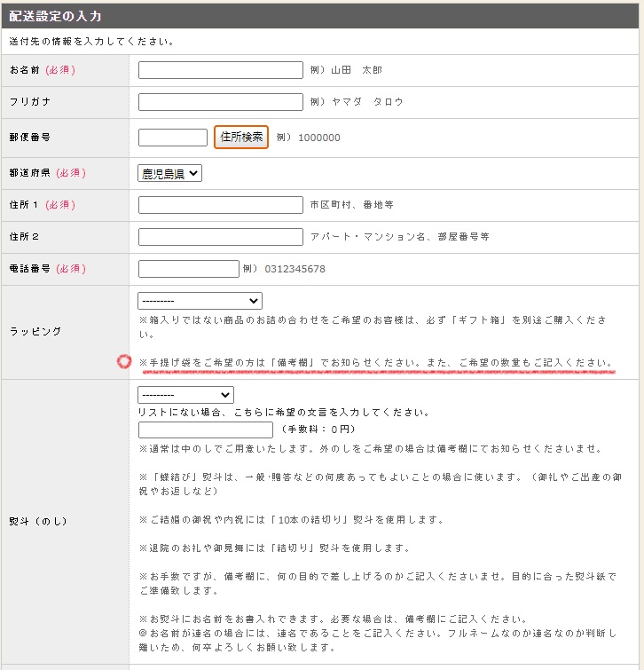
Task: Click the 郵便番号 postal code field
Action: point(172,138)
